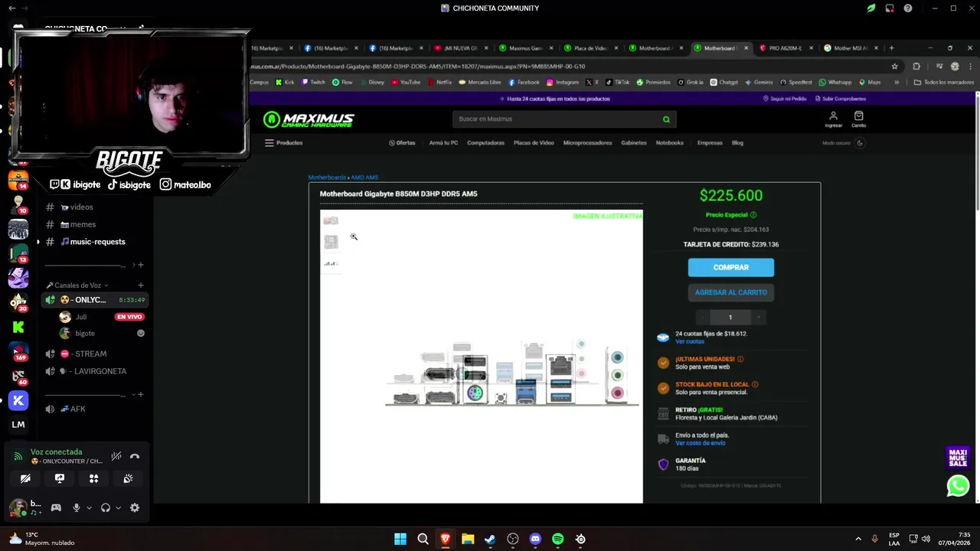
Task: Open the Ofertas menu item
Action: (402, 143)
